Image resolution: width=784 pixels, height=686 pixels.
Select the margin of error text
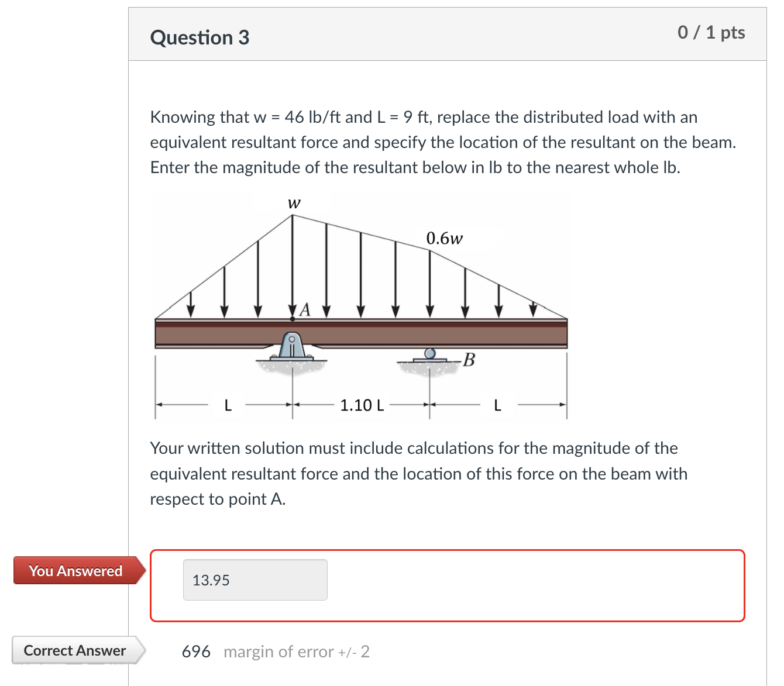297,651
